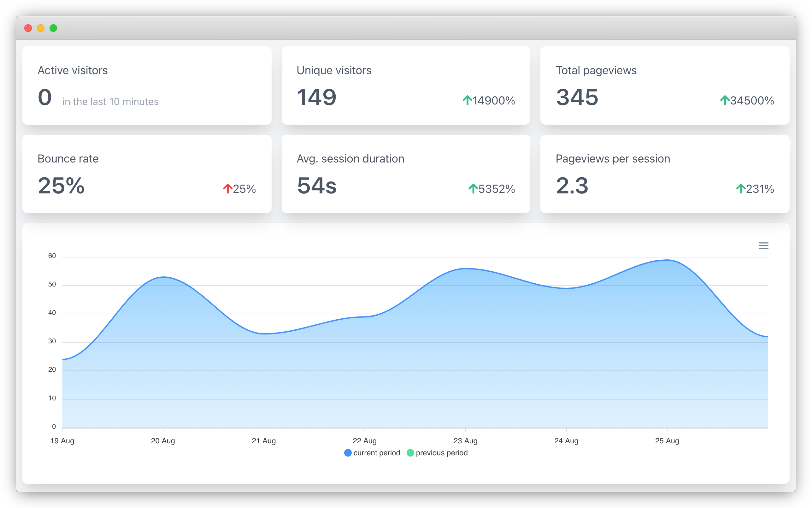Click the 21 Aug axis label
Viewport: 812px width, 508px height.
(x=264, y=440)
